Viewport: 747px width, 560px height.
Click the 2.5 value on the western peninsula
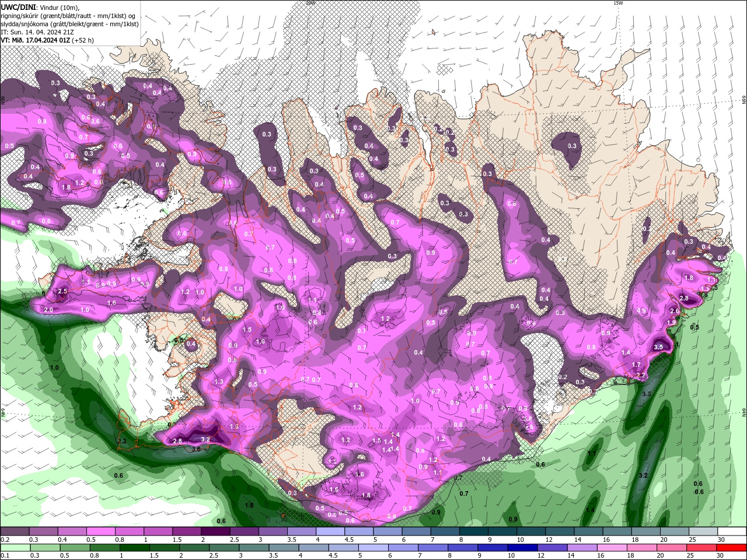[x=62, y=291]
